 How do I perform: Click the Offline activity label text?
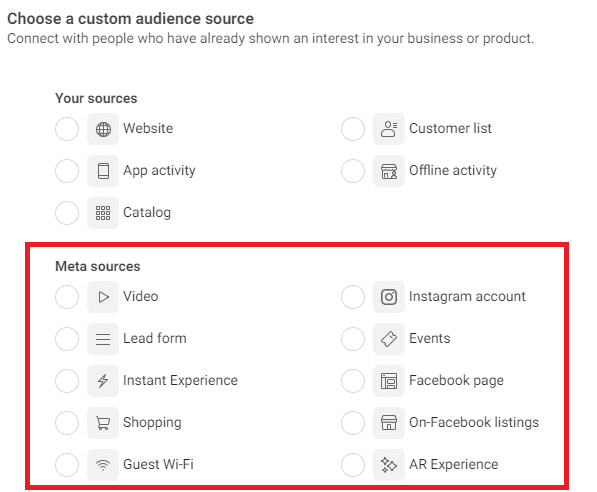pos(453,170)
